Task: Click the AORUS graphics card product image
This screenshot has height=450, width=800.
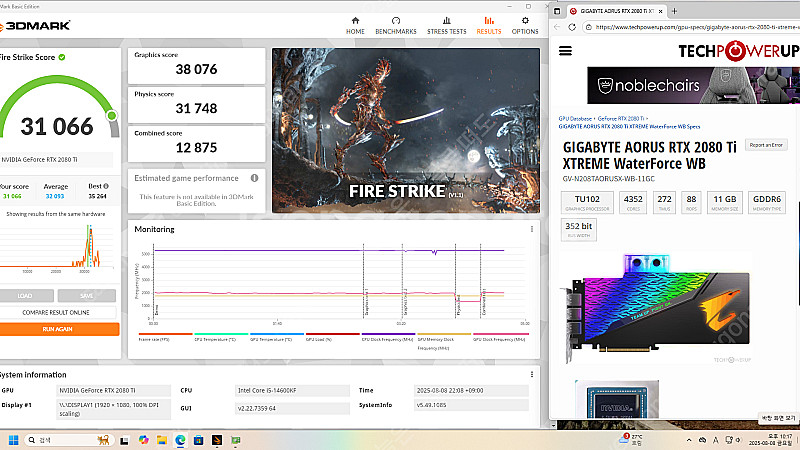Action: point(657,307)
